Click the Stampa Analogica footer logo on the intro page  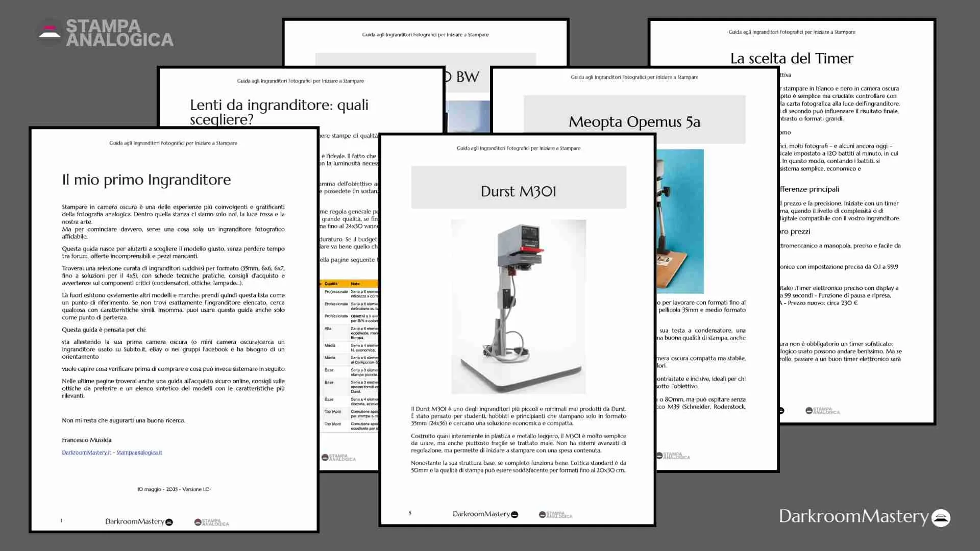click(211, 522)
